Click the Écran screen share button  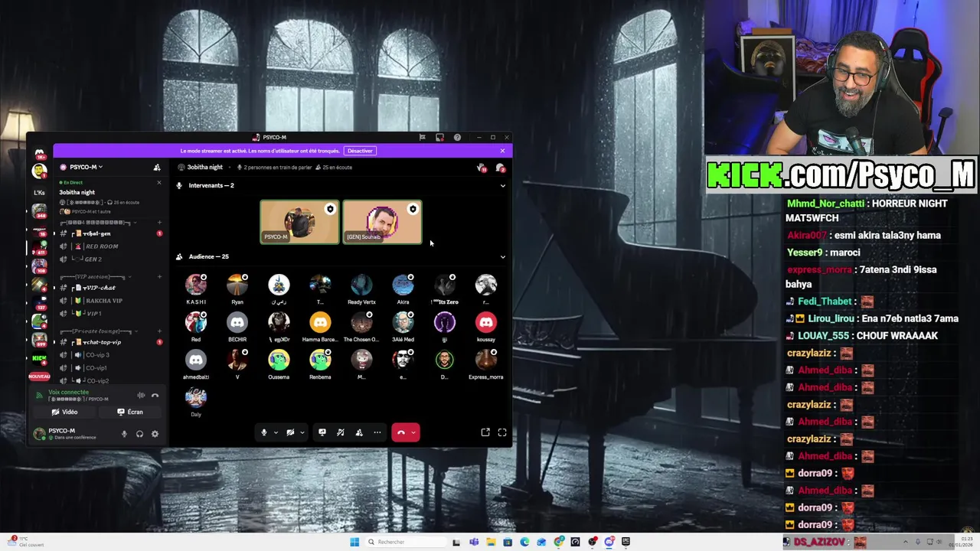130,412
